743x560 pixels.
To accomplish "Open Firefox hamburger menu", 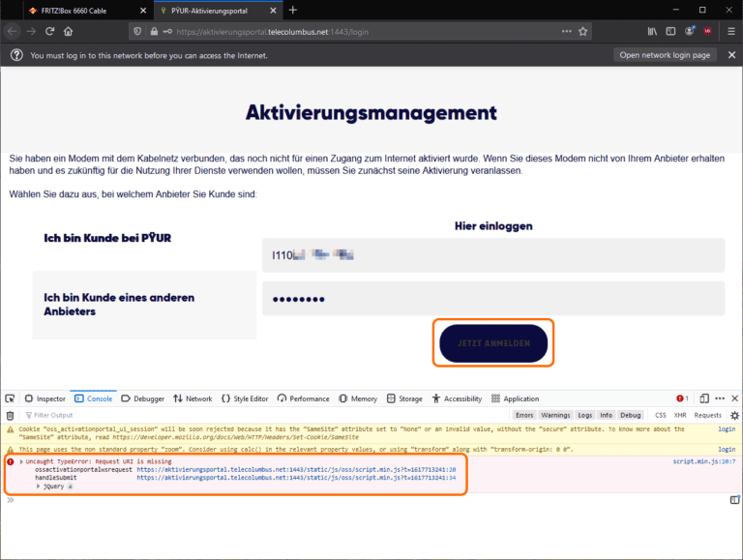I will [x=731, y=31].
